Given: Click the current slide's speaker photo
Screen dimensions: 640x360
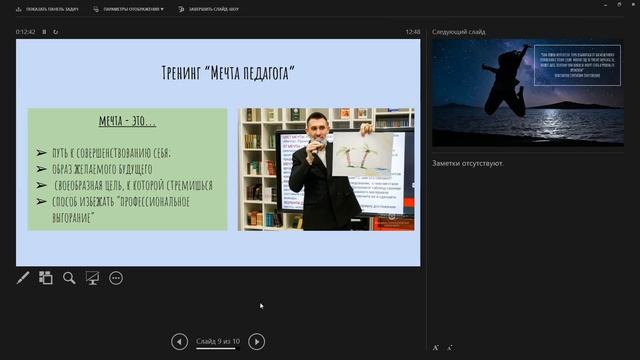Looking at the screenshot, I should click(326, 169).
